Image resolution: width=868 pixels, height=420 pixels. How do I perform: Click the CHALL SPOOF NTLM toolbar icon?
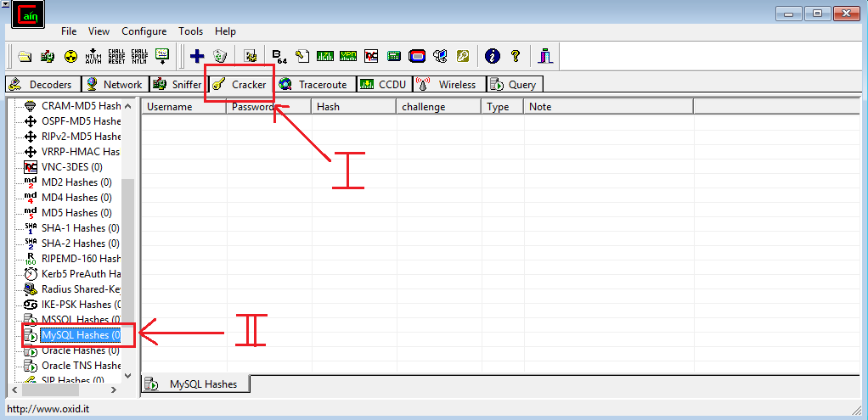(139, 56)
